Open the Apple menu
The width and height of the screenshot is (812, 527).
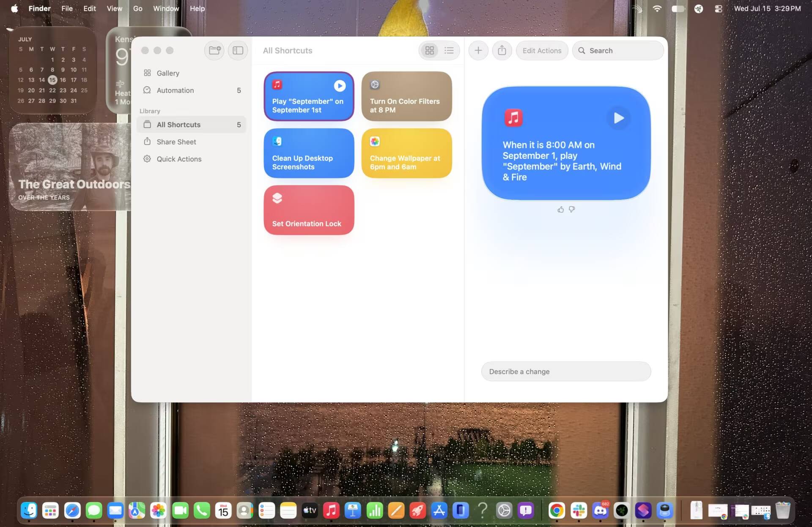pos(14,8)
